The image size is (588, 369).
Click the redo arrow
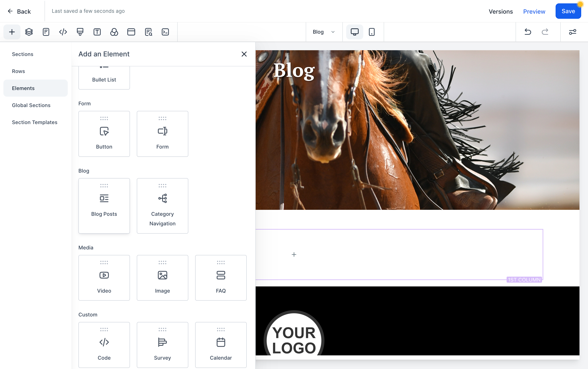coord(545,32)
